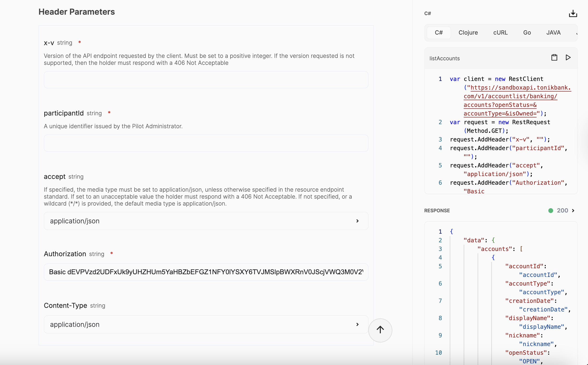The width and height of the screenshot is (588, 365).
Task: Click the Authorization Basic token field
Action: coord(206,272)
